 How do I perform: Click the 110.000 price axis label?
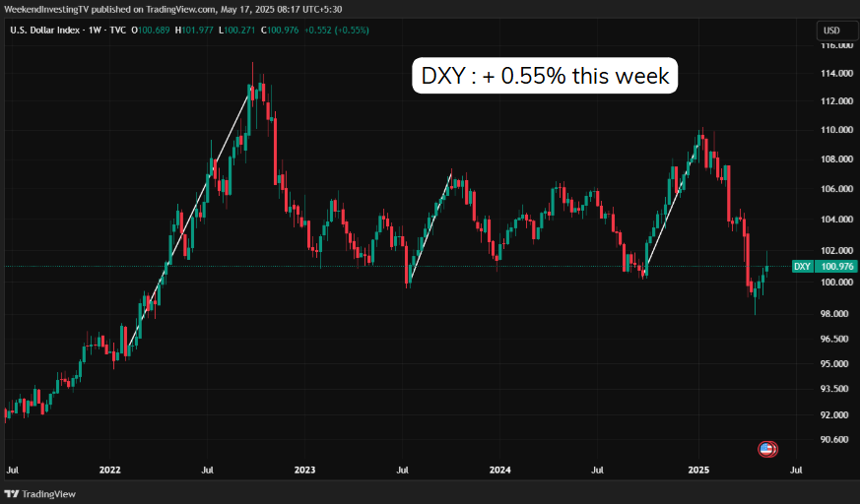[836, 130]
